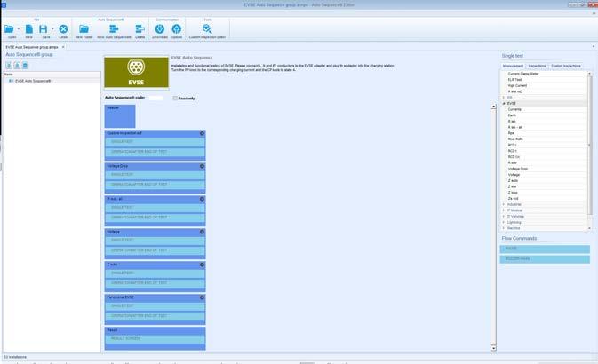Click the second small icon above the Name list
Image resolution: width=598 pixels, height=364 pixels.
click(17, 66)
